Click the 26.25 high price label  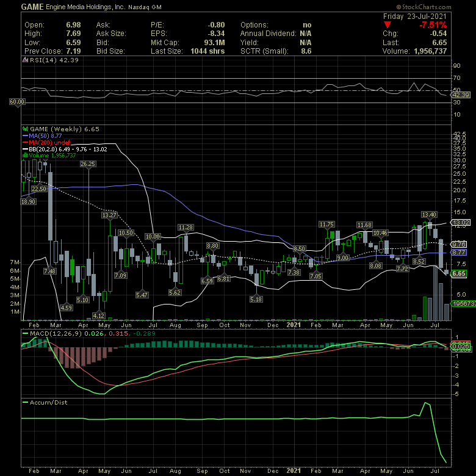pos(88,164)
